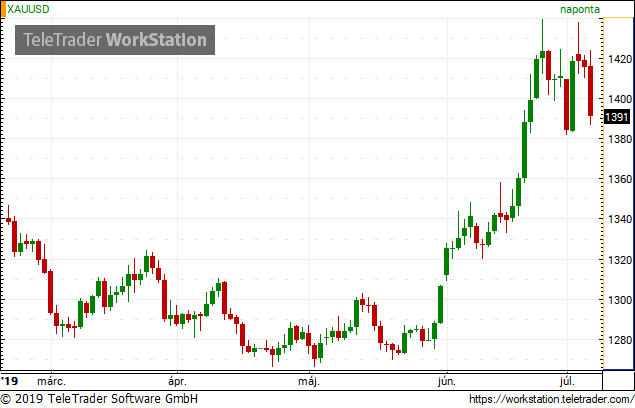Image resolution: width=635 pixels, height=408 pixels.
Task: Click the '19 year label
Action: tap(10, 381)
